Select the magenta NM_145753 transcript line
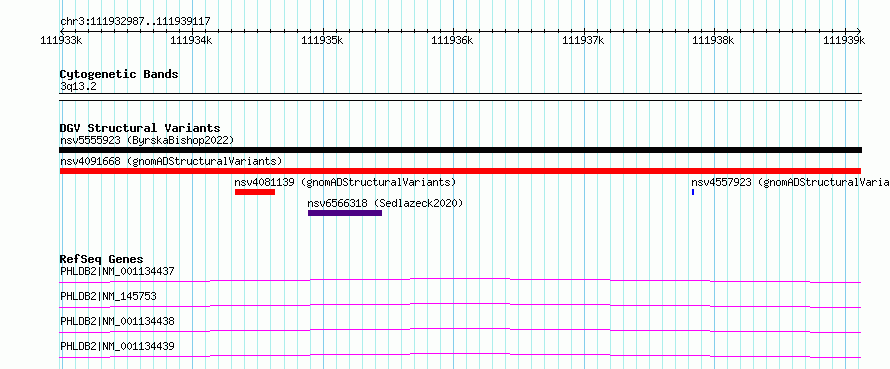890x369 pixels. point(460,304)
